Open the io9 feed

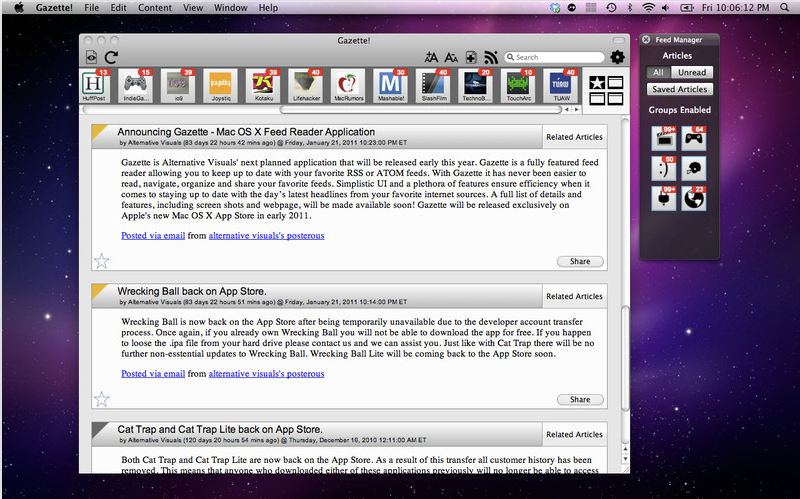[x=179, y=86]
